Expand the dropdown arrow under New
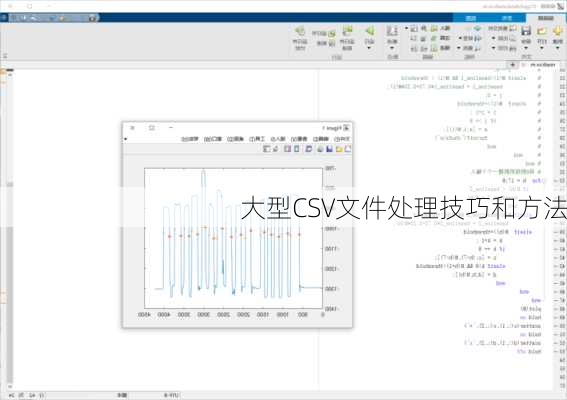Viewport: 567px width, 400px height. (x=557, y=48)
